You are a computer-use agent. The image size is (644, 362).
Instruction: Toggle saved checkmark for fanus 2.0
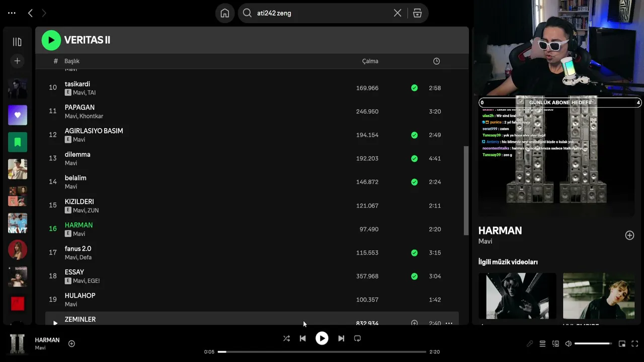(x=414, y=252)
